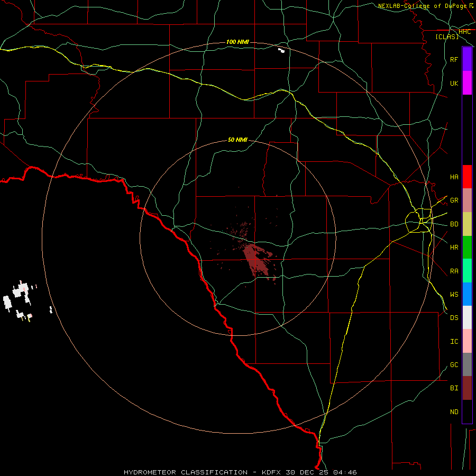
Task: Click the RA rain legend swatch
Action: (467, 271)
